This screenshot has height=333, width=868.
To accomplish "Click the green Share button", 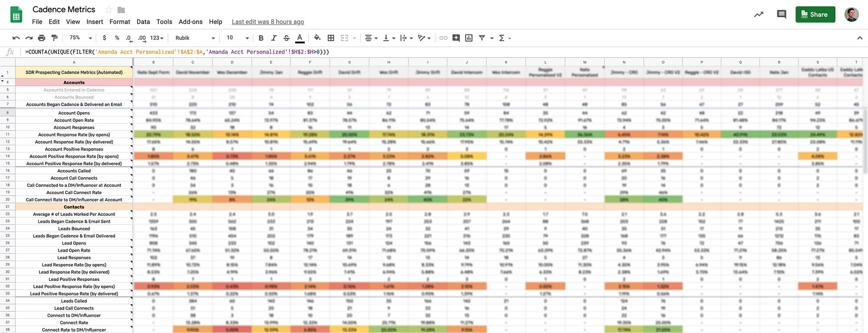I will 815,14.
